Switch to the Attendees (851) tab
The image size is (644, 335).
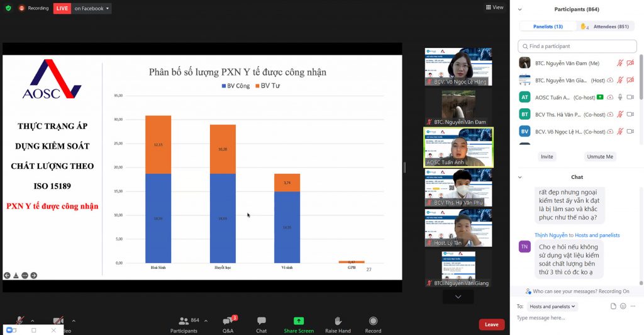(606, 26)
